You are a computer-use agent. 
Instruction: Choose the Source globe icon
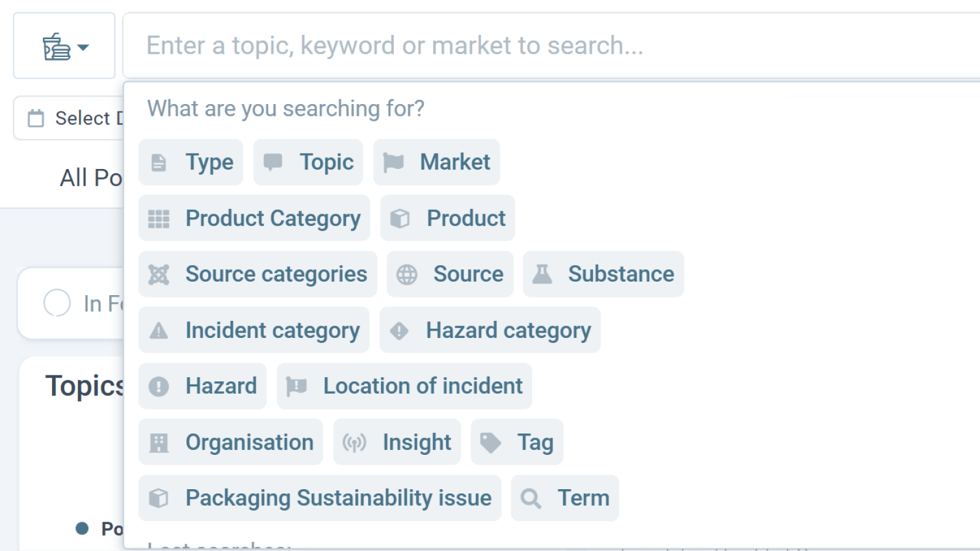(x=407, y=274)
